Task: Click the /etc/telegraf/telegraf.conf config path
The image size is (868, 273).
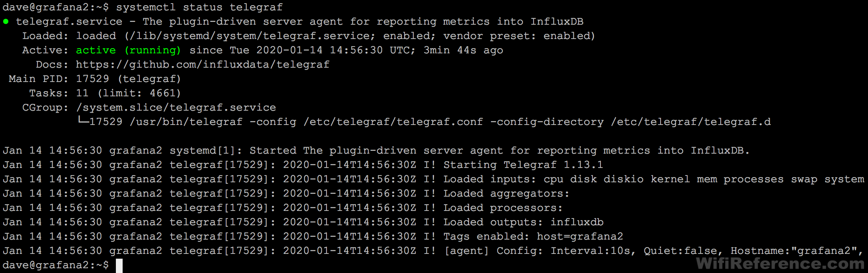Action: (393, 122)
